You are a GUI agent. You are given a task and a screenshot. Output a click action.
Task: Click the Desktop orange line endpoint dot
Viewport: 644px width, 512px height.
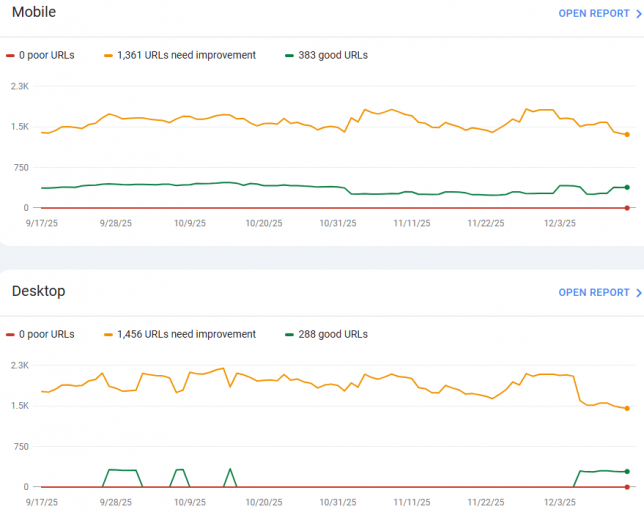pos(627,408)
